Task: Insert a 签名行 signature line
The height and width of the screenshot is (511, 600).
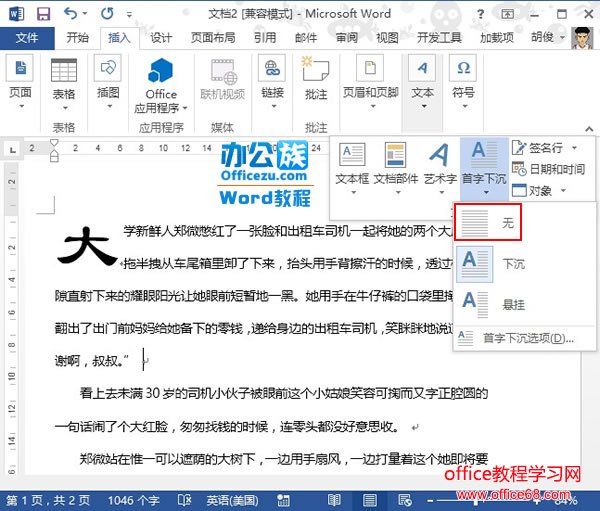Action: pos(537,147)
